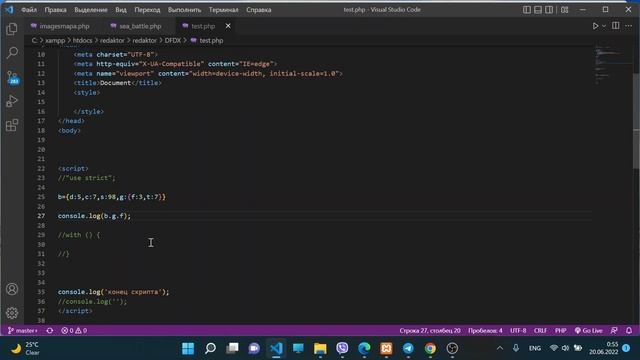Toggle bottom panel layout icon
The image size is (640, 360).
pyautogui.click(x=538, y=9)
